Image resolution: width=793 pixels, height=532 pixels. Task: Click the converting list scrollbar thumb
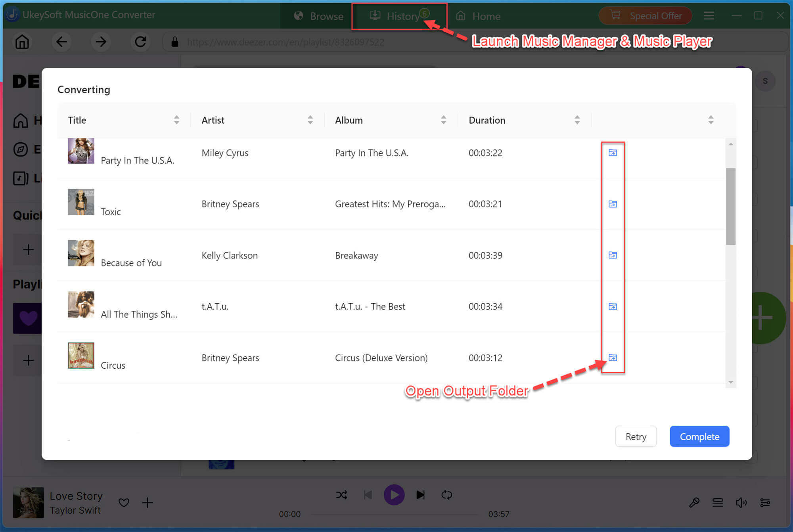click(731, 207)
